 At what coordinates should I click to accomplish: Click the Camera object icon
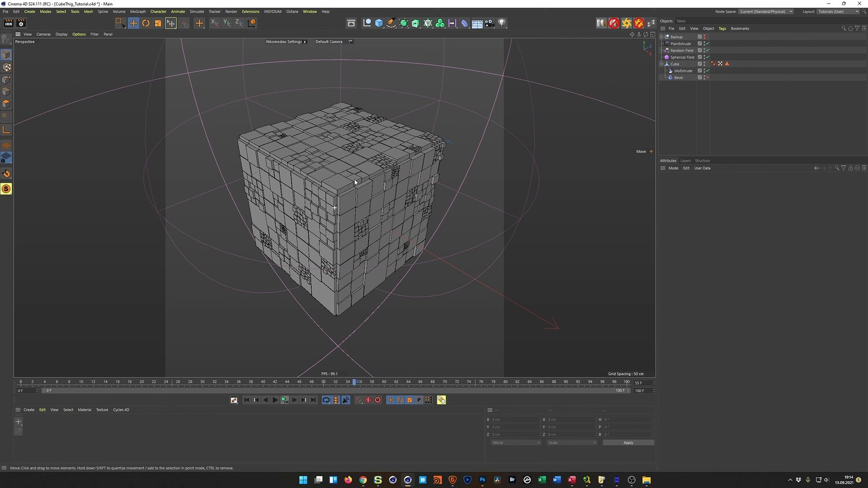490,23
